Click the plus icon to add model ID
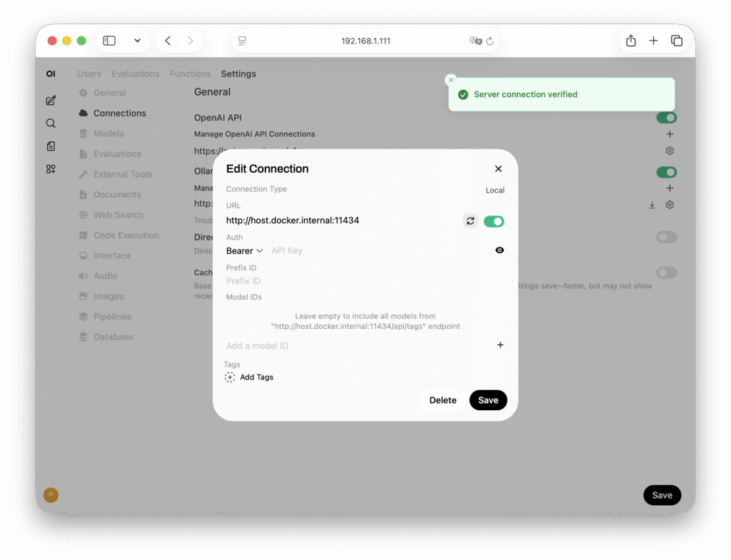The width and height of the screenshot is (731, 560). (500, 345)
